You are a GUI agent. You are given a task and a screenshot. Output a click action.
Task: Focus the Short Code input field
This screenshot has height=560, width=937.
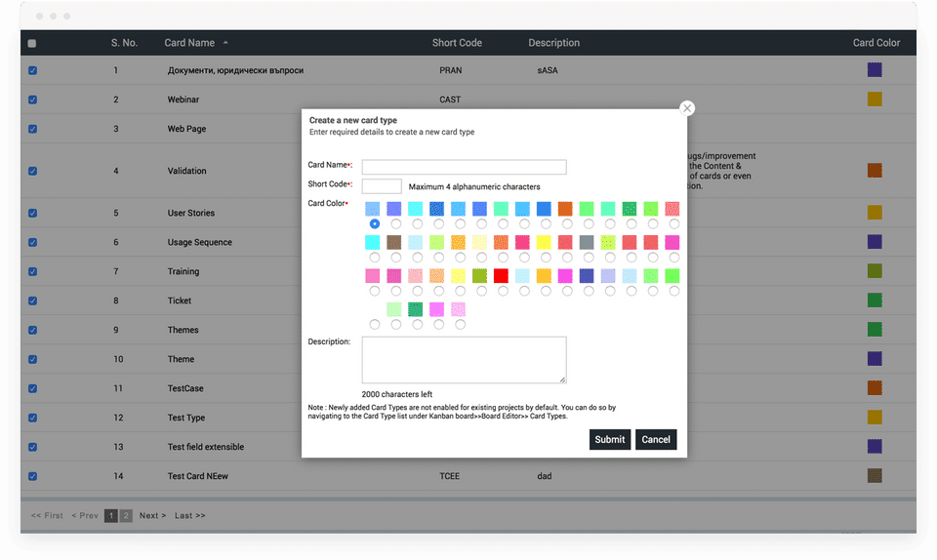382,186
